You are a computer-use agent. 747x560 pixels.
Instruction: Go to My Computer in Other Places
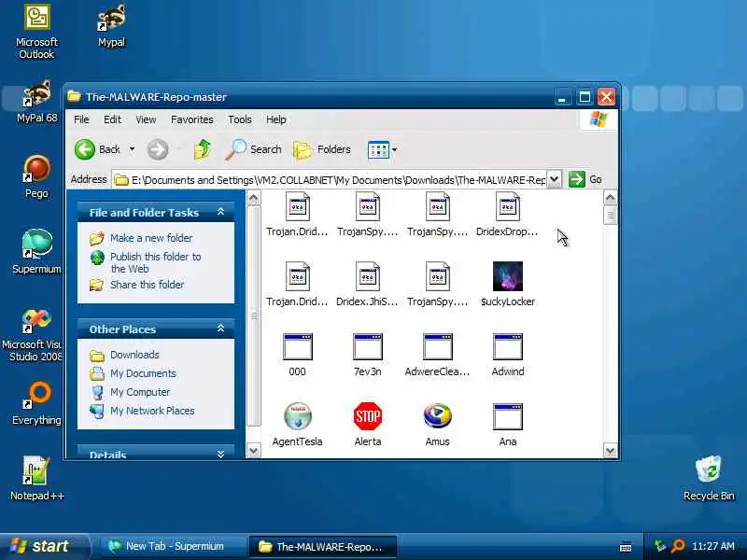[x=140, y=392]
